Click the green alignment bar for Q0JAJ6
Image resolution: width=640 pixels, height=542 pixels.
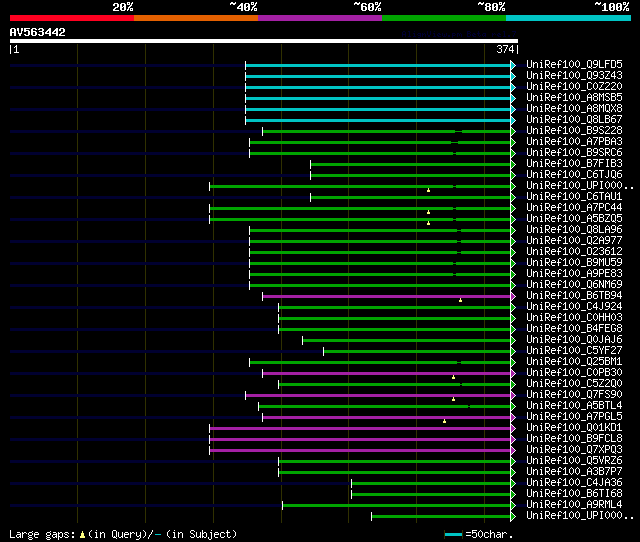point(407,340)
